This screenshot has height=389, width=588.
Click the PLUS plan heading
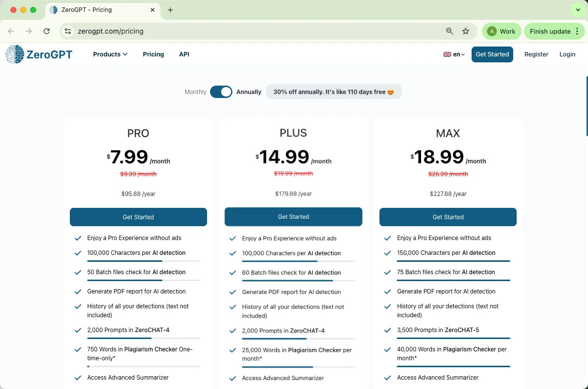[293, 133]
